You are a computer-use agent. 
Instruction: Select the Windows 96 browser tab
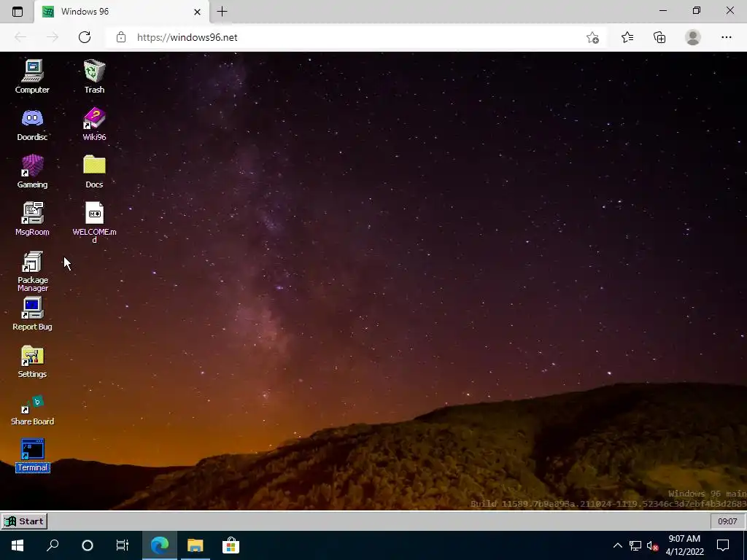click(x=122, y=12)
